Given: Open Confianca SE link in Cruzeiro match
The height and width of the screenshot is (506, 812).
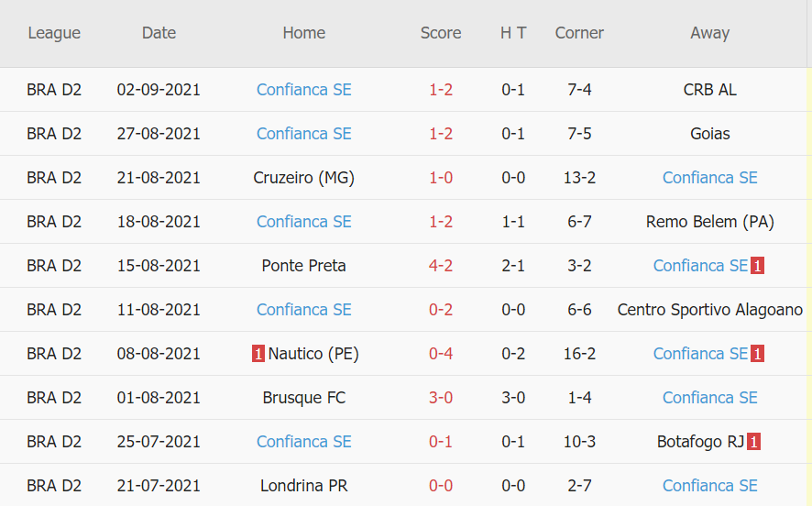Looking at the screenshot, I should click(709, 178).
